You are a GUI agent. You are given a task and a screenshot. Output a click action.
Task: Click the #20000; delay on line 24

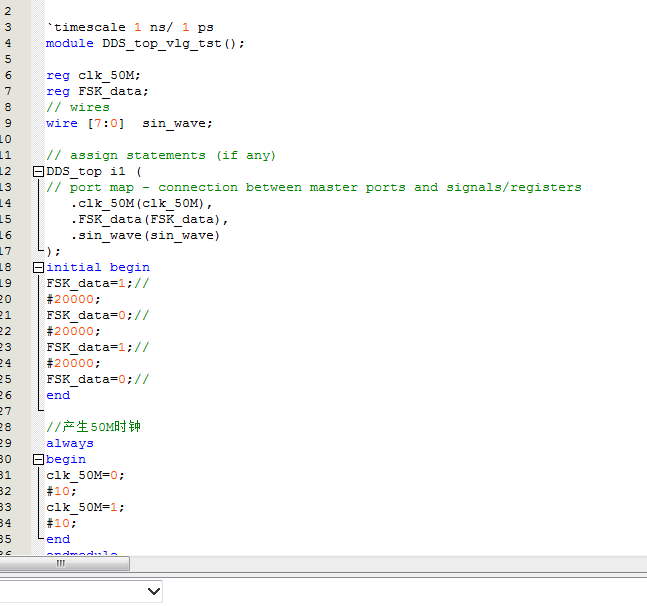(x=73, y=363)
